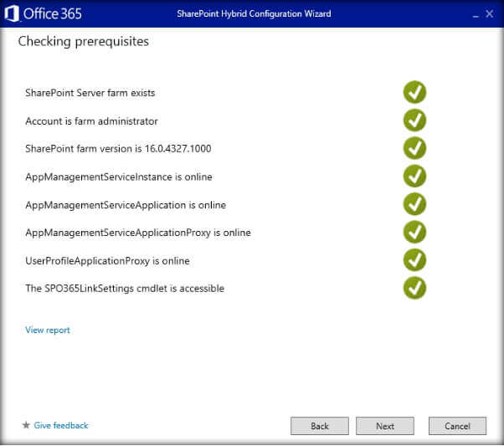
Task: Select text 'AppManagementServiceApplicationProxy is online'
Action: (138, 233)
